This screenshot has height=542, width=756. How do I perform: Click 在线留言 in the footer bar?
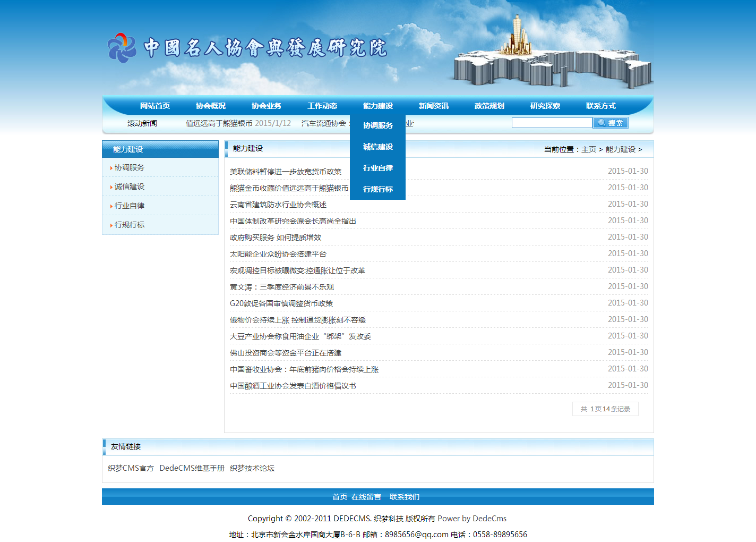click(366, 497)
